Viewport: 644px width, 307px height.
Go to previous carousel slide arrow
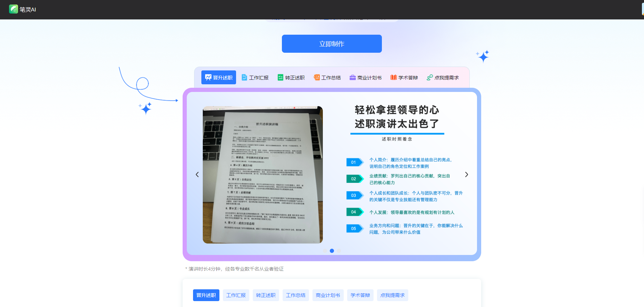[x=197, y=174]
